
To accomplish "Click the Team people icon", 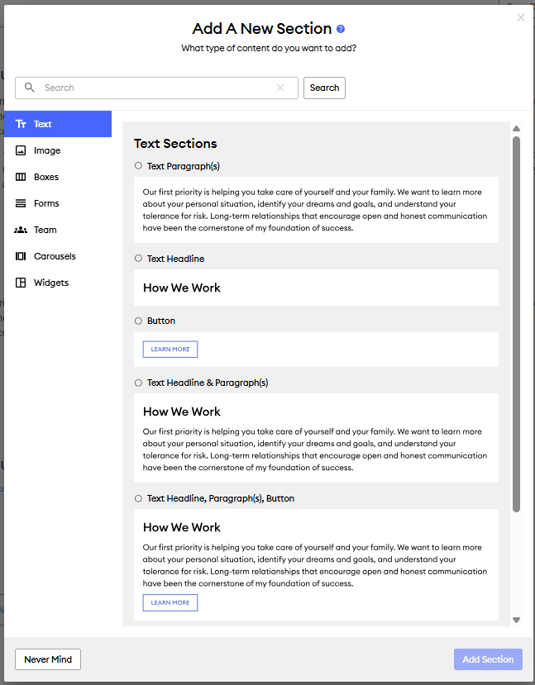I will click(21, 230).
